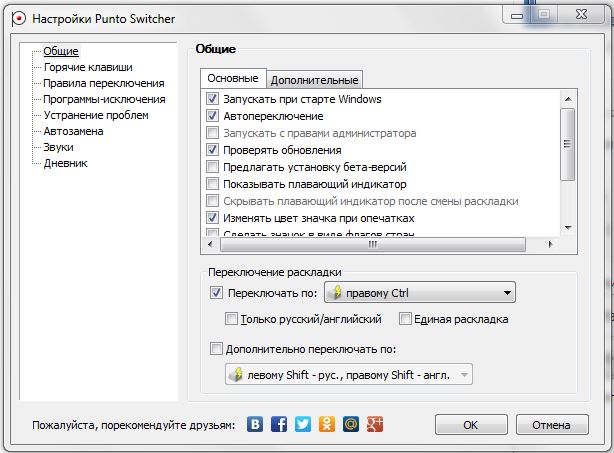The image size is (614, 453).
Task: Open 'Автозамена' section
Action: click(x=73, y=131)
